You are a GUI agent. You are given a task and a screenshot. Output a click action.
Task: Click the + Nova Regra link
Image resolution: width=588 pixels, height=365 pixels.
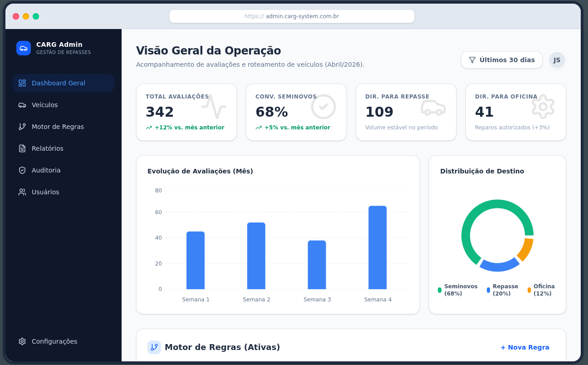click(525, 347)
